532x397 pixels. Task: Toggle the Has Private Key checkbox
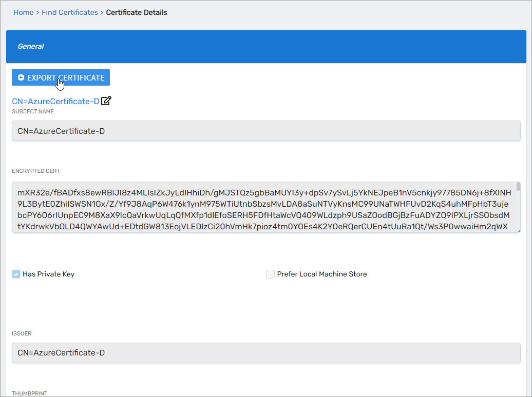point(16,274)
